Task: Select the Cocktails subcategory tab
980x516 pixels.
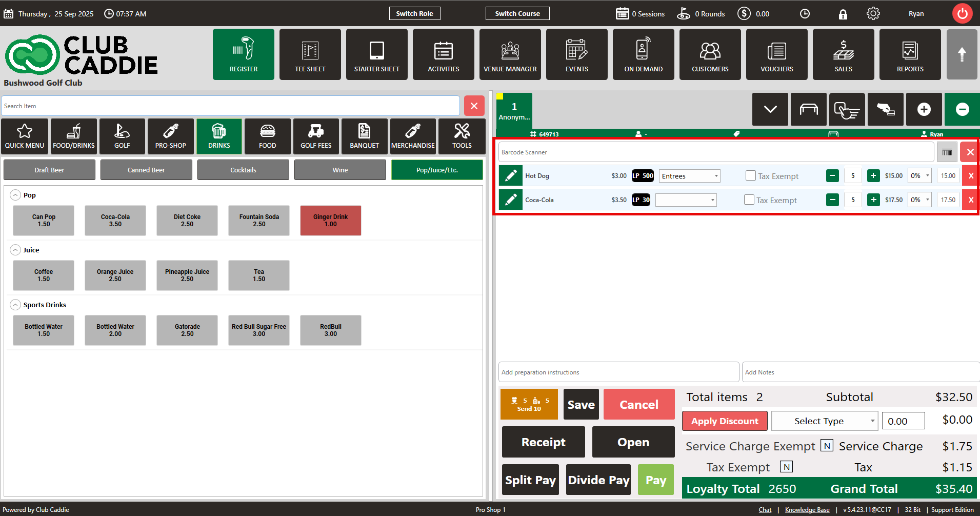Action: [x=243, y=170]
